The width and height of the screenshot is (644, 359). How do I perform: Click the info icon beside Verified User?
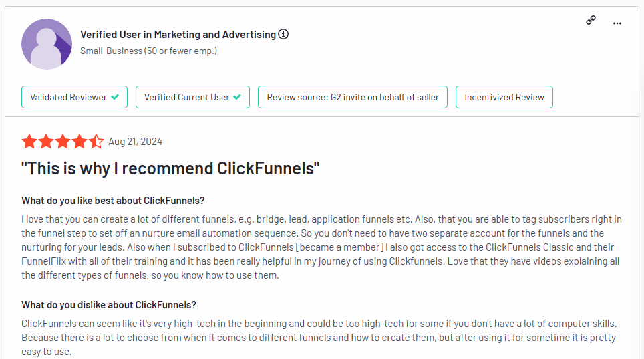[x=283, y=34]
